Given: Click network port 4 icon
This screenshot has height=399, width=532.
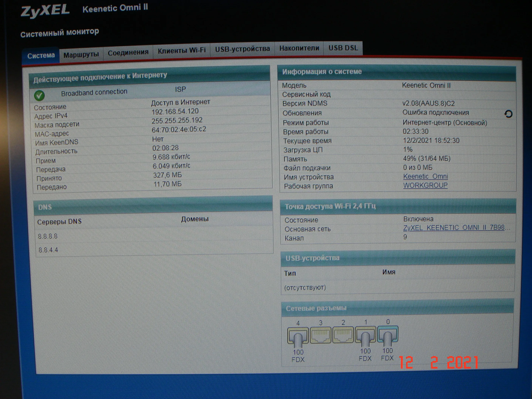Looking at the screenshot, I should pos(298,336).
